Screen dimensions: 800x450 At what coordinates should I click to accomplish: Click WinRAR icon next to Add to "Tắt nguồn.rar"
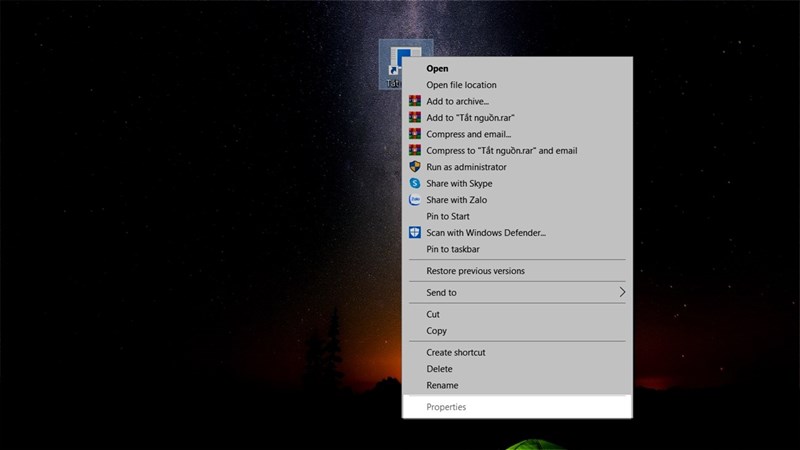(415, 118)
